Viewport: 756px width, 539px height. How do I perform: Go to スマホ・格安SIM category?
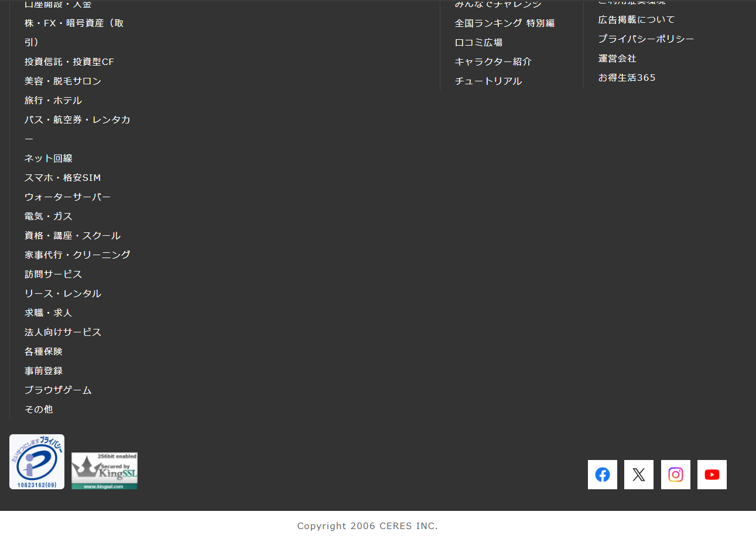click(x=62, y=178)
